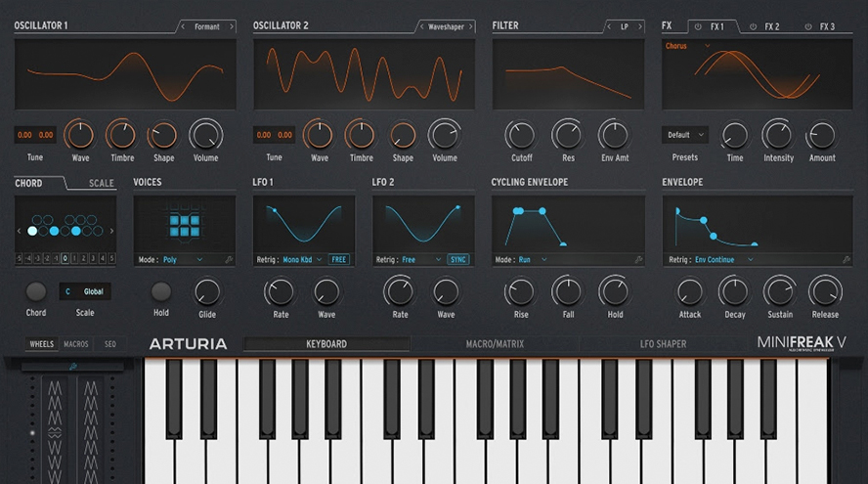Open the Chorus FX type dropdown

[x=687, y=46]
